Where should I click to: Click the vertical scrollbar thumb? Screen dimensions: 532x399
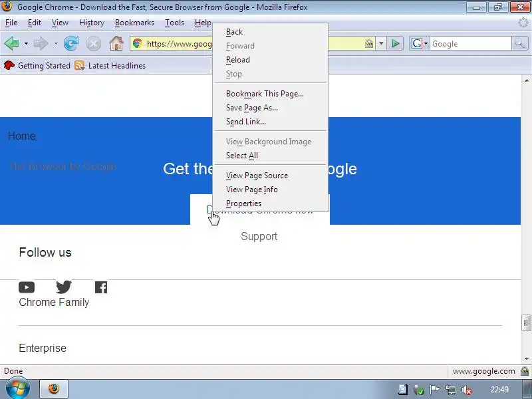tap(526, 323)
